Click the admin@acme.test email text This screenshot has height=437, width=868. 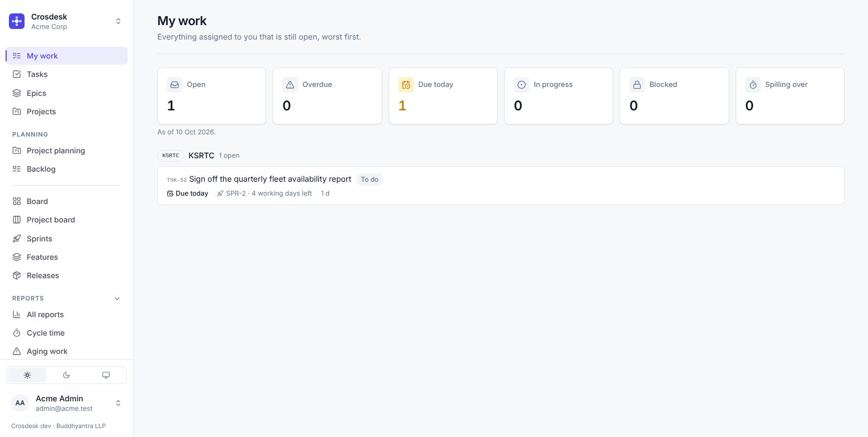(x=64, y=409)
